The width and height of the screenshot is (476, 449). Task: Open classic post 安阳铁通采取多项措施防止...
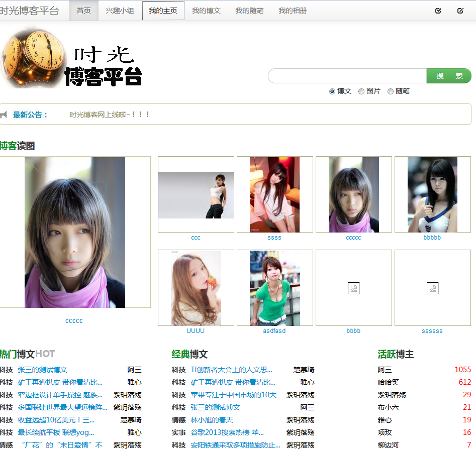(235, 445)
